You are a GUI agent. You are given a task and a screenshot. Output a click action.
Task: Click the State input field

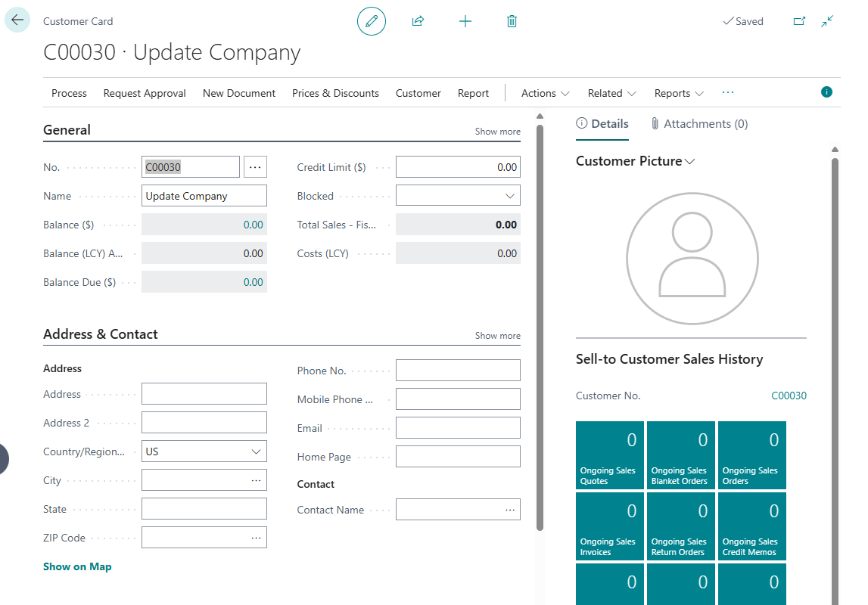pyautogui.click(x=204, y=509)
